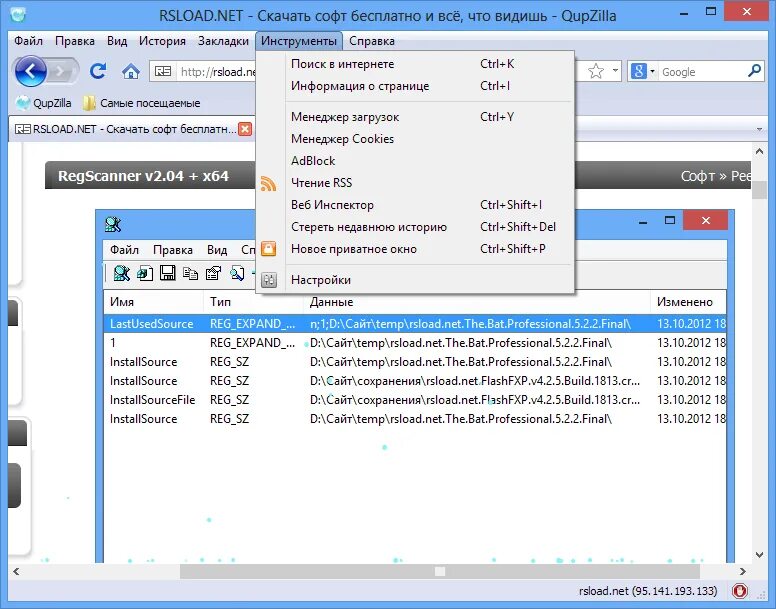
Task: Click the address bar URL field
Action: pyautogui.click(x=218, y=72)
